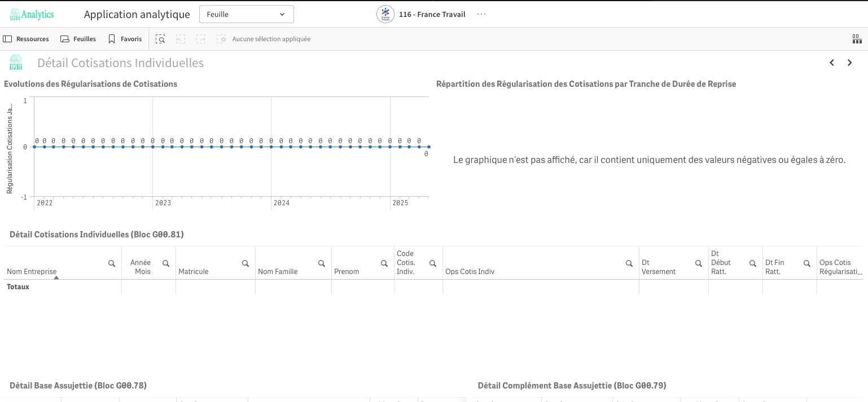The image size is (868, 402).
Task: Click the step back selection icon
Action: pyautogui.click(x=181, y=39)
